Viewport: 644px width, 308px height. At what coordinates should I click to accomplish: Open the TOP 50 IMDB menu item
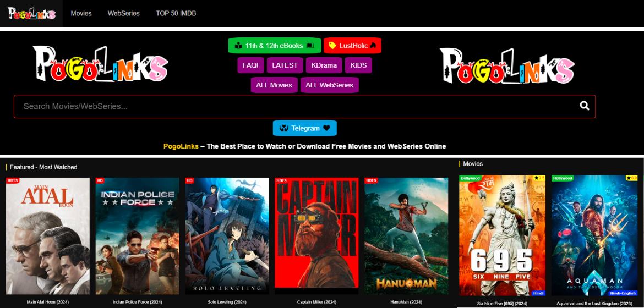[176, 14]
